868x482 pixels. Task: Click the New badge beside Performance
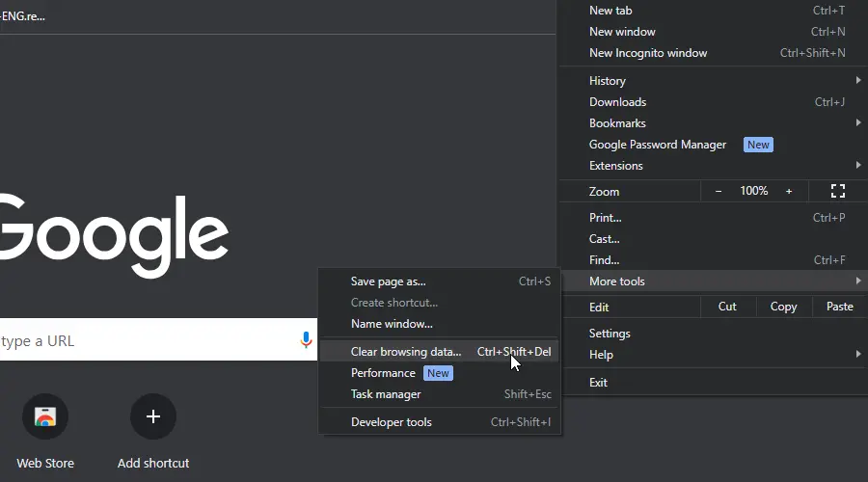pyautogui.click(x=438, y=373)
